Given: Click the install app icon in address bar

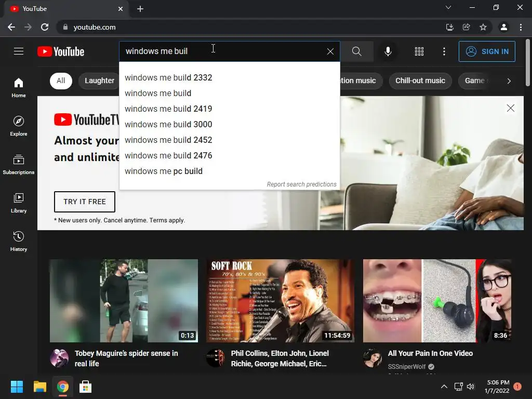Looking at the screenshot, I should [449, 27].
